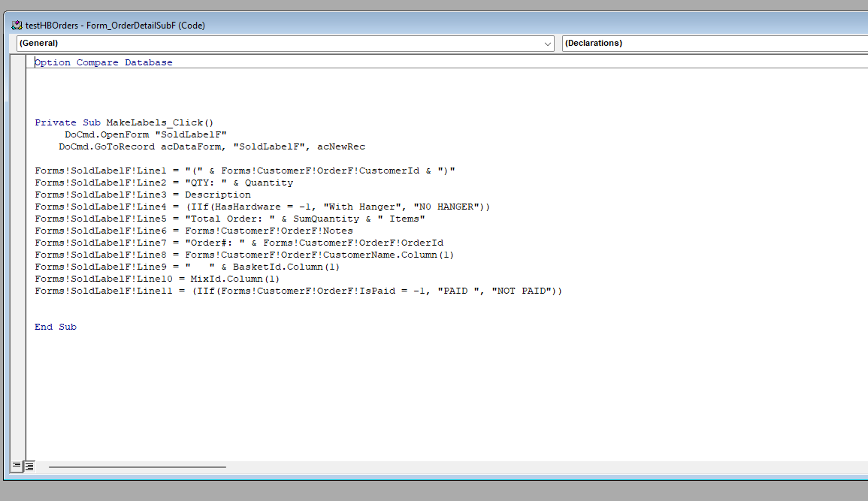Click inside the (General) object combo box
This screenshot has width=868, height=501.
tap(278, 44)
